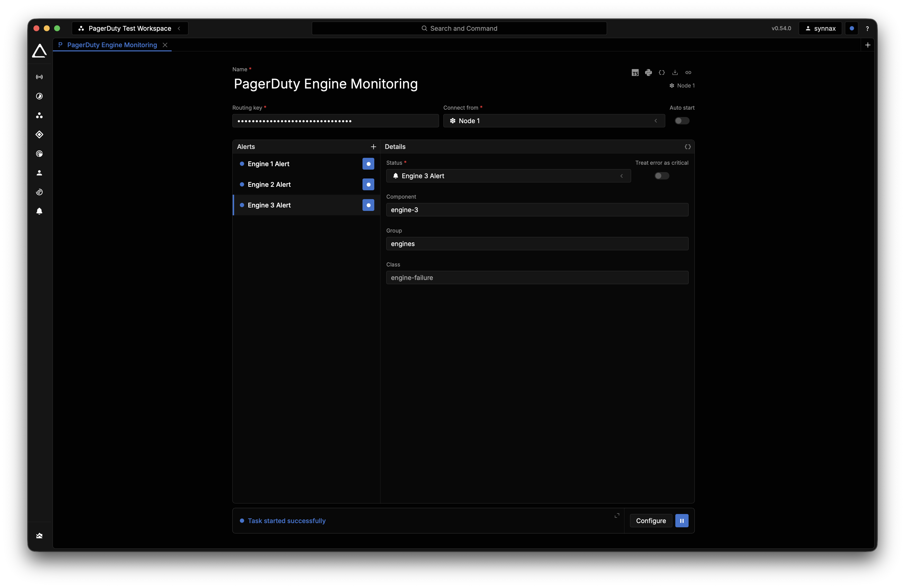Select the PagerDuty Engine Monitoring tab
This screenshot has width=905, height=588.
point(112,45)
